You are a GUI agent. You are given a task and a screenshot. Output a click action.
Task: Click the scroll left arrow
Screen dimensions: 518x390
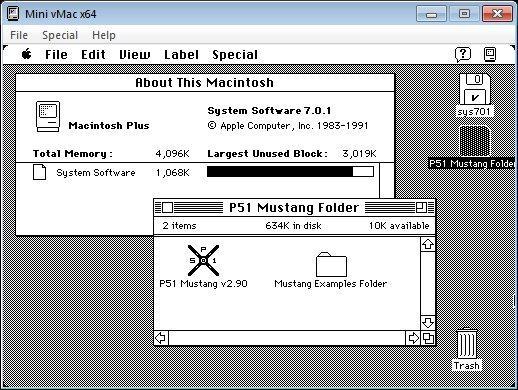pos(161,338)
